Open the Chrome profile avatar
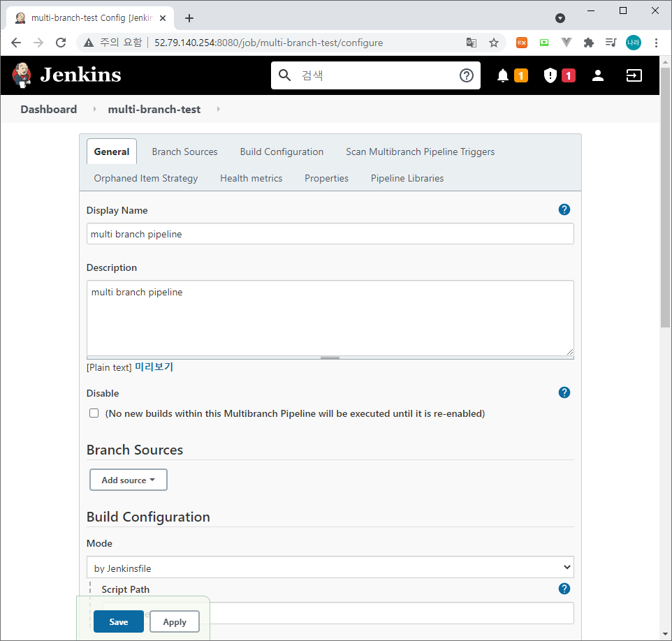This screenshot has height=641, width=672. 634,43
